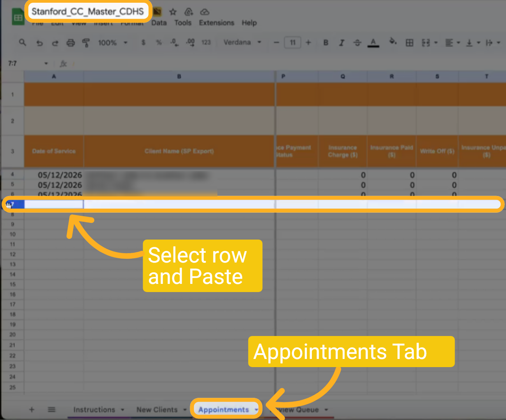This screenshot has width=506, height=420.
Task: Open the borders tool
Action: (410, 43)
